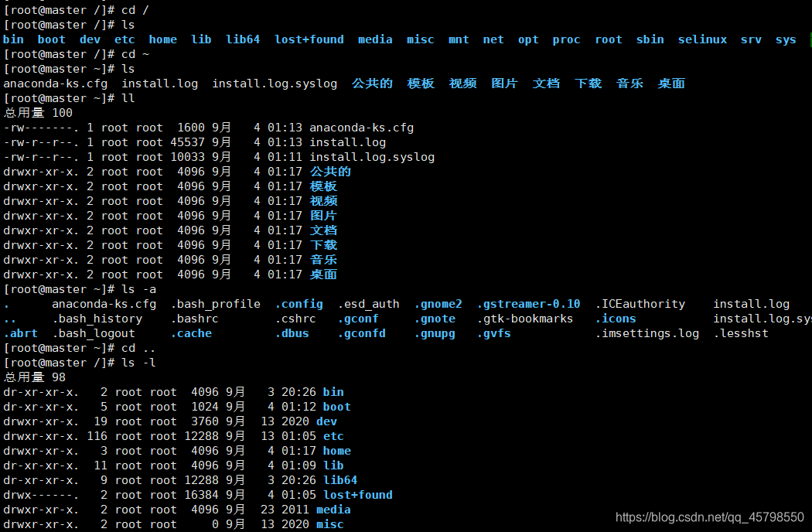The image size is (812, 532).
Task: Select the '.imsettings.log' entry
Action: [x=647, y=333]
